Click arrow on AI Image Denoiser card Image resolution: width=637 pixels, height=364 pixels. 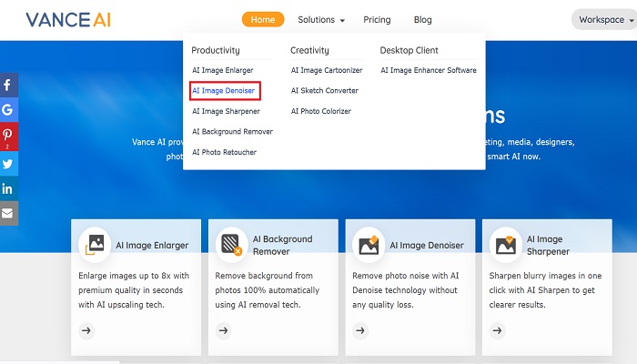pyautogui.click(x=360, y=330)
